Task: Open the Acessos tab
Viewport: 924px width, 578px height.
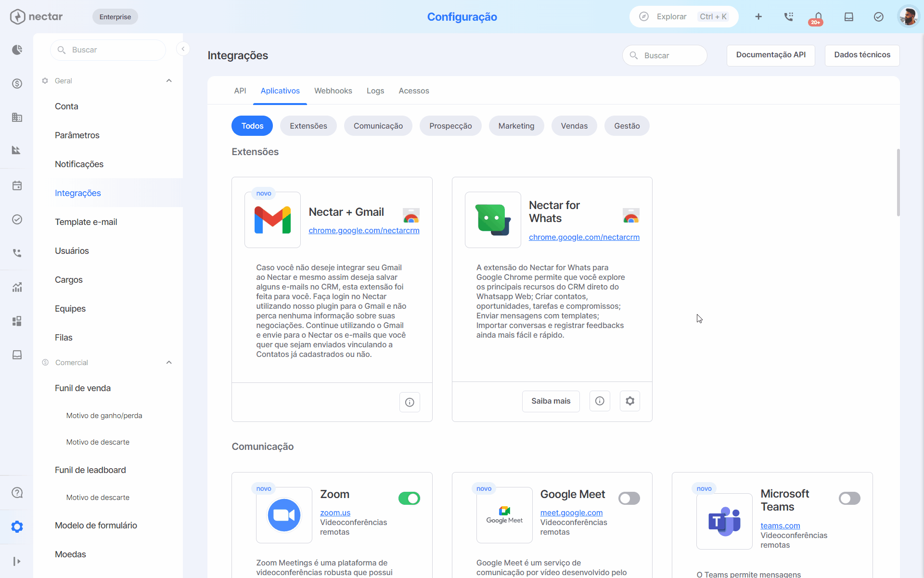Action: (414, 91)
